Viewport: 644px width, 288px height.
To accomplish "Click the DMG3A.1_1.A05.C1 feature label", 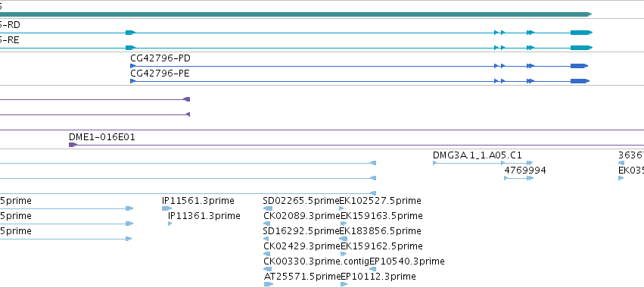I will click(478, 155).
